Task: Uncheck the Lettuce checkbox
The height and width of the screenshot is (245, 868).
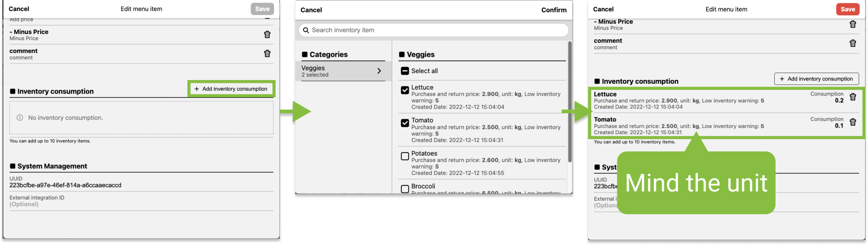Action: 405,90
